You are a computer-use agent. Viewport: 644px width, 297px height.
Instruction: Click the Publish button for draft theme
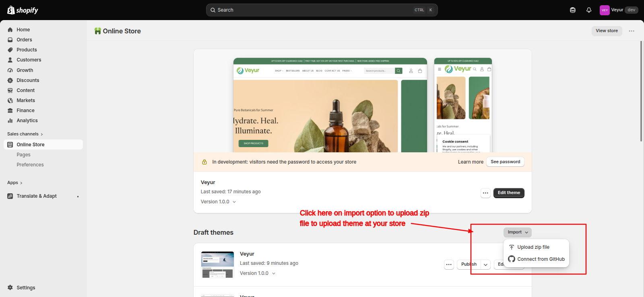point(469,264)
